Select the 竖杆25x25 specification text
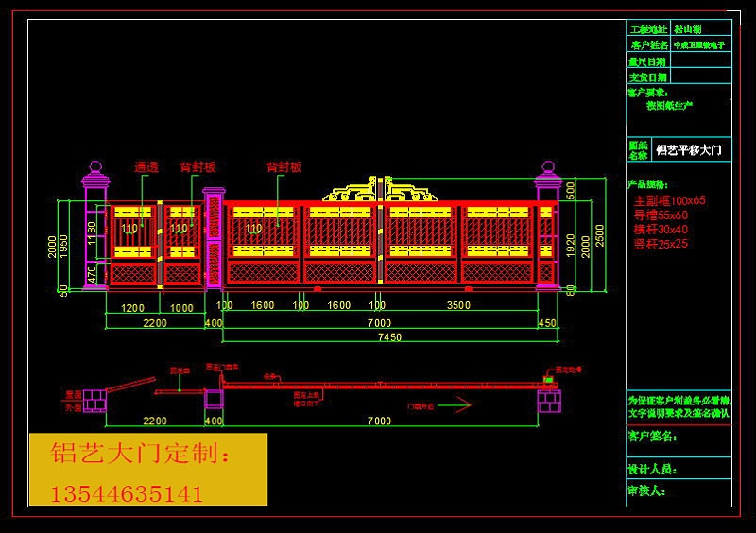Screen dimensions: 756x533 point(661,244)
